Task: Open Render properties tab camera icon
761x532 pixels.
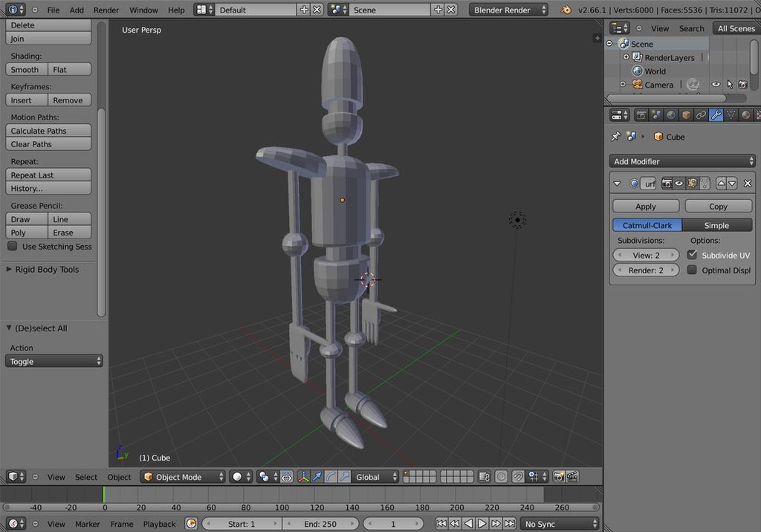Action: tap(641, 115)
